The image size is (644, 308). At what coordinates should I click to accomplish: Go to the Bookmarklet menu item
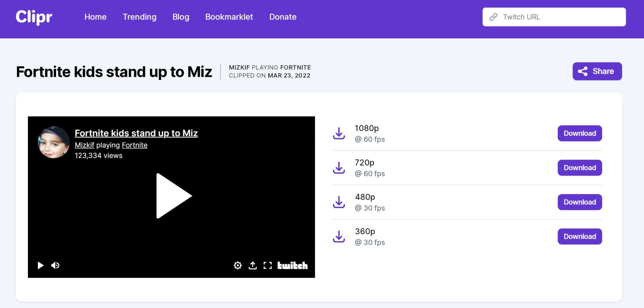pyautogui.click(x=229, y=17)
